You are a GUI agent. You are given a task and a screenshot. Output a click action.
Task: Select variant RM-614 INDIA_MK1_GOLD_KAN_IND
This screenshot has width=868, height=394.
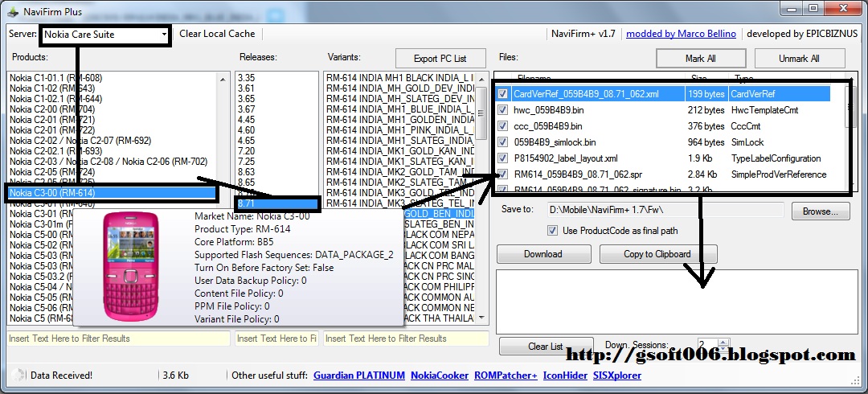tap(399, 150)
